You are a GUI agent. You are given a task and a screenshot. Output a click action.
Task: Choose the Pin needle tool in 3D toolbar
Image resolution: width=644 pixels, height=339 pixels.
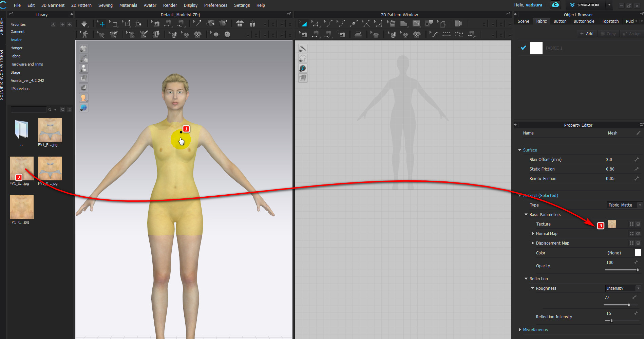pos(197,23)
